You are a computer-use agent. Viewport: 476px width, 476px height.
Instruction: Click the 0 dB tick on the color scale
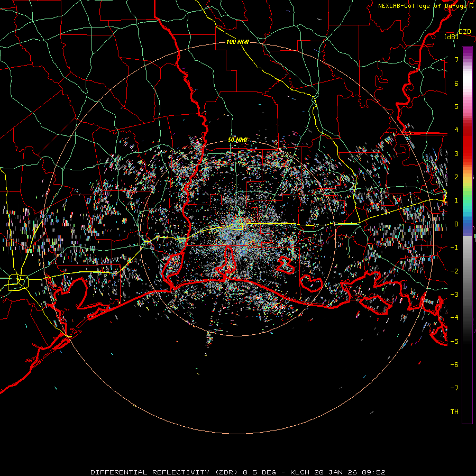coord(456,224)
